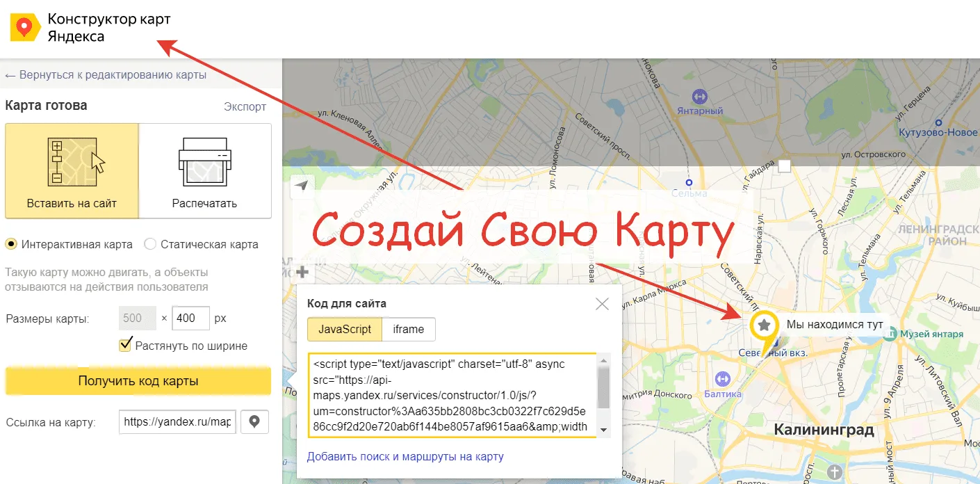Click the Карта готова heading
The image size is (980, 484).
coord(46,106)
